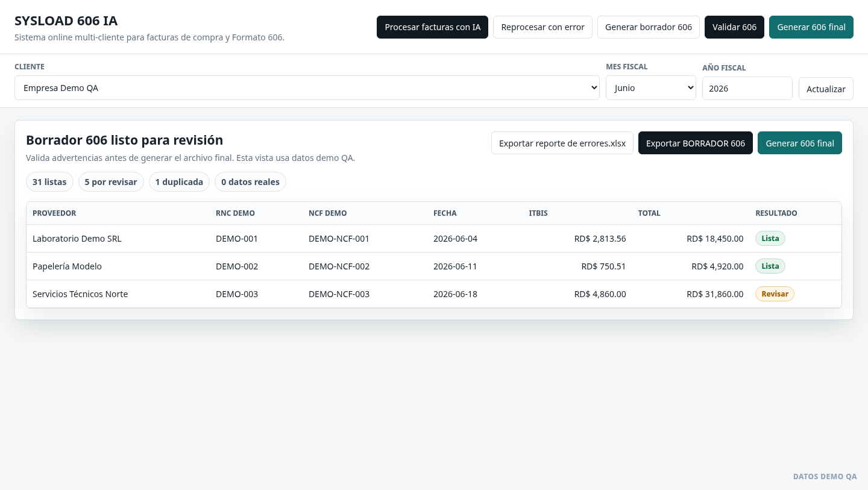Click Generar 606 final in the draft panel

coord(800,143)
